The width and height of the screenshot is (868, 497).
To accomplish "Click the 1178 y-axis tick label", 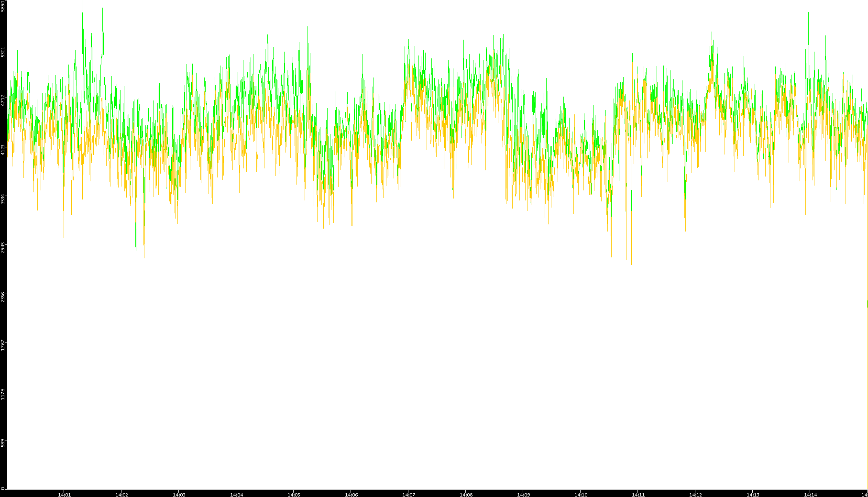I will (x=3, y=394).
